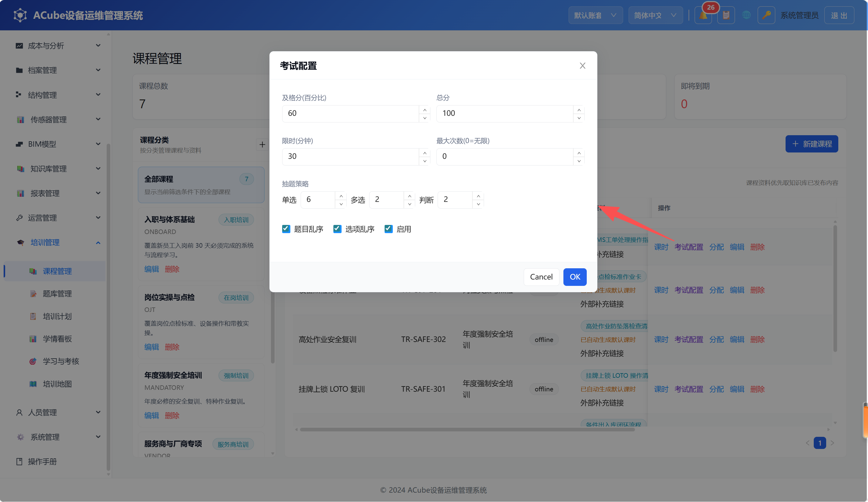Click the ACube logo icon
Screen dimensions: 868x502
coord(20,15)
